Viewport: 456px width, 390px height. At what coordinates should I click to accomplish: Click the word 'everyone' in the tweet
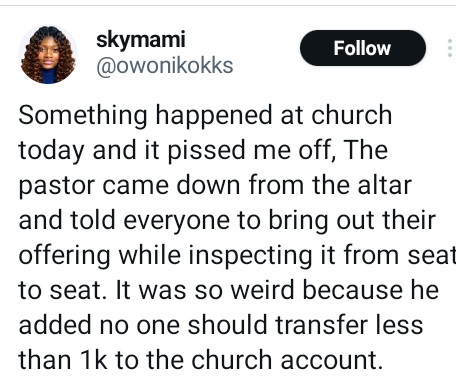(x=177, y=221)
